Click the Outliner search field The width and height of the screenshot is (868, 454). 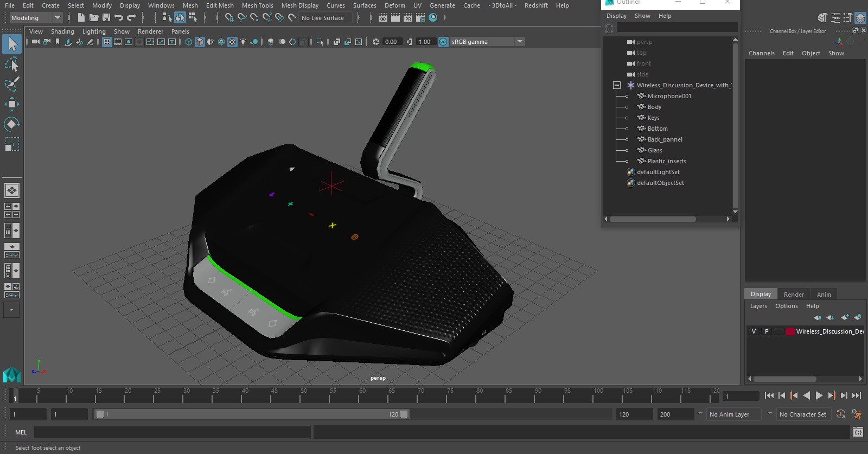(x=677, y=27)
